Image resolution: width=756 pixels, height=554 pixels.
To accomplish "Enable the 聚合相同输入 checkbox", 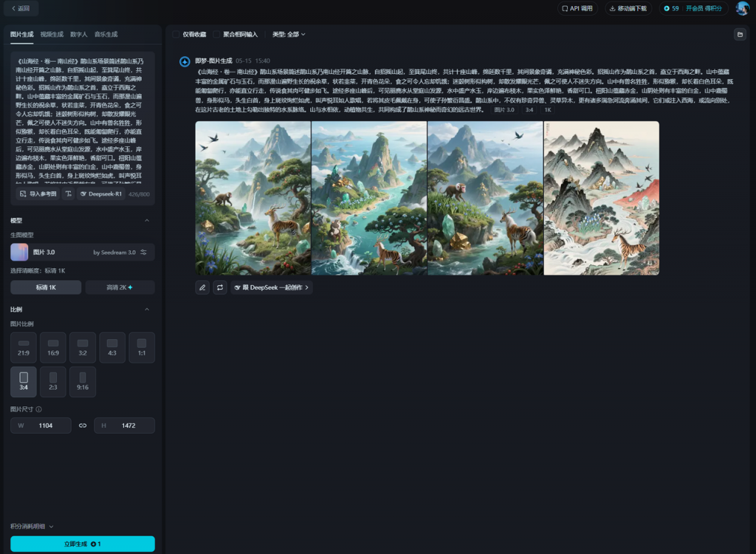I will point(216,34).
